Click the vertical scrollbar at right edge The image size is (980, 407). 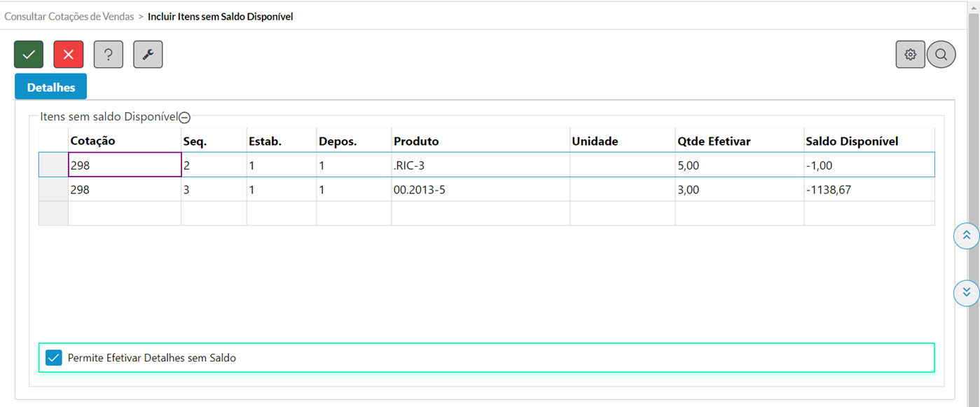[x=974, y=210]
